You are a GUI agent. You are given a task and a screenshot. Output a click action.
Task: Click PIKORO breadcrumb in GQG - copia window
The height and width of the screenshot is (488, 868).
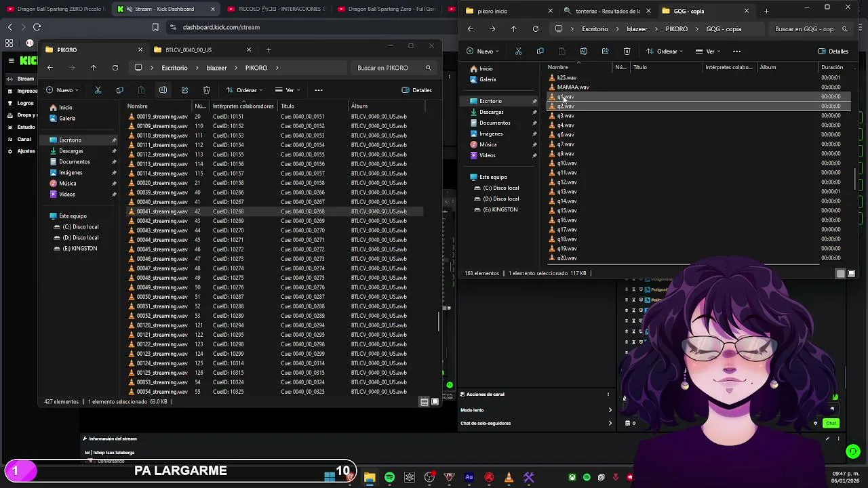pos(677,29)
